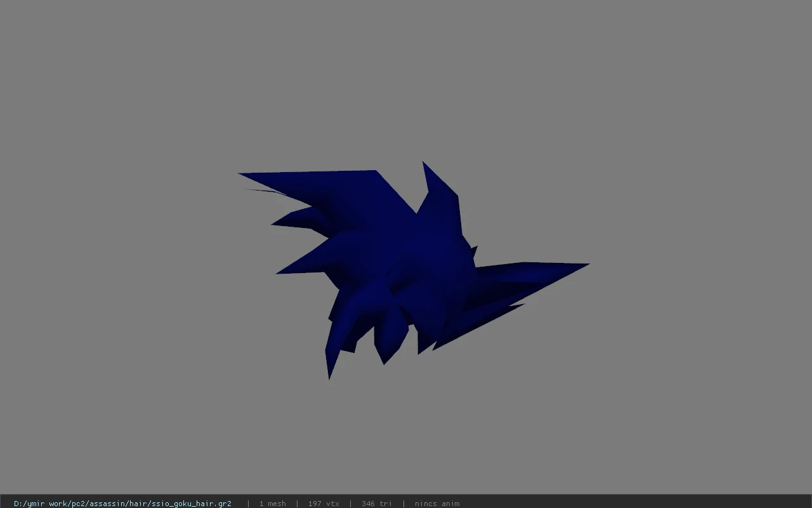Click the "197 vtx" vertex count
The image size is (812, 508).
[x=324, y=504]
